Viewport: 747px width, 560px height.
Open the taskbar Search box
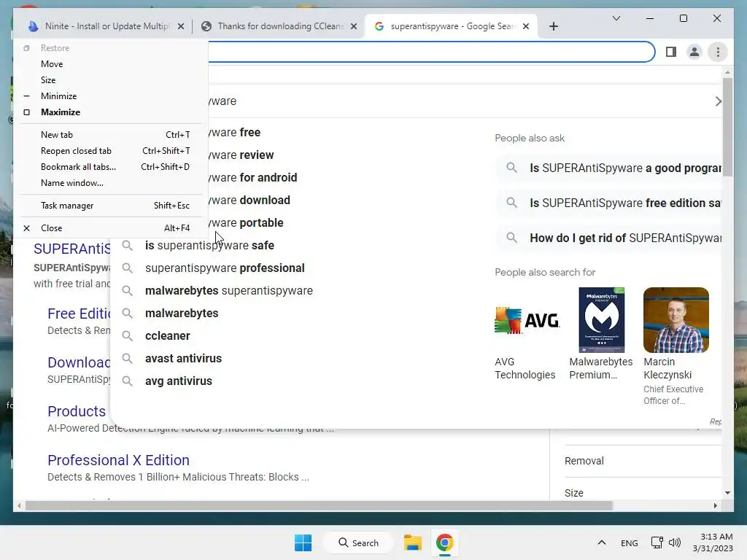(x=358, y=542)
